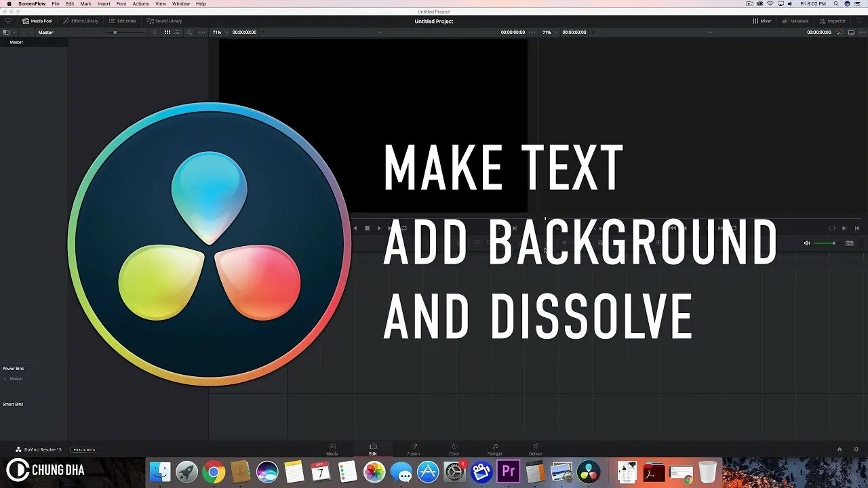This screenshot has width=868, height=488.
Task: Open the Insert menu
Action: (104, 3)
